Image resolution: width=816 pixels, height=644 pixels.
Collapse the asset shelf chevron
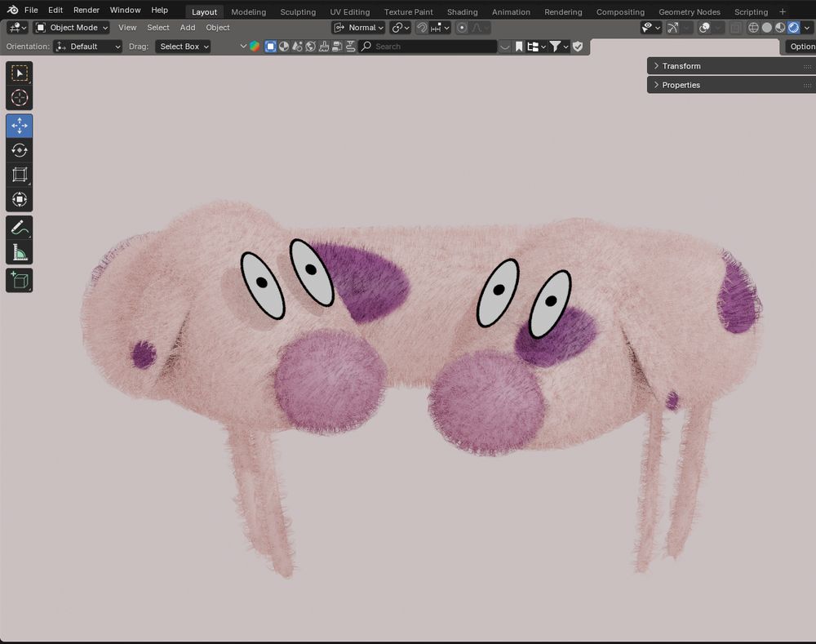click(243, 47)
